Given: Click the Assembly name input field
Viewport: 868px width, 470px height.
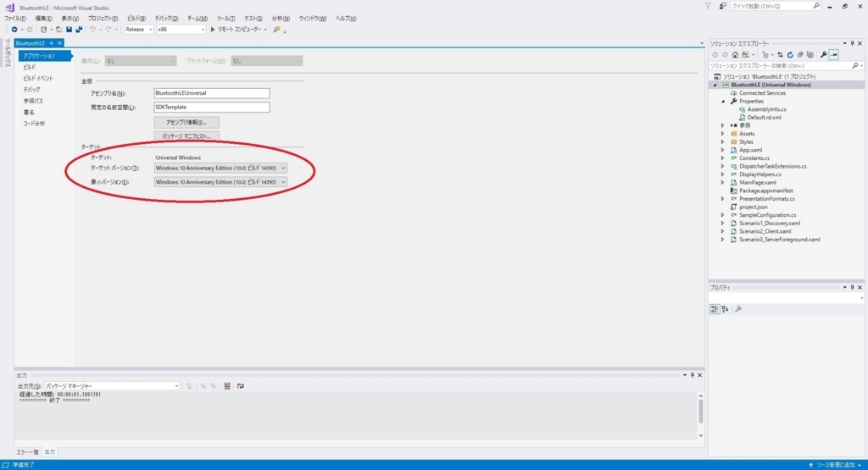Looking at the screenshot, I should click(212, 93).
